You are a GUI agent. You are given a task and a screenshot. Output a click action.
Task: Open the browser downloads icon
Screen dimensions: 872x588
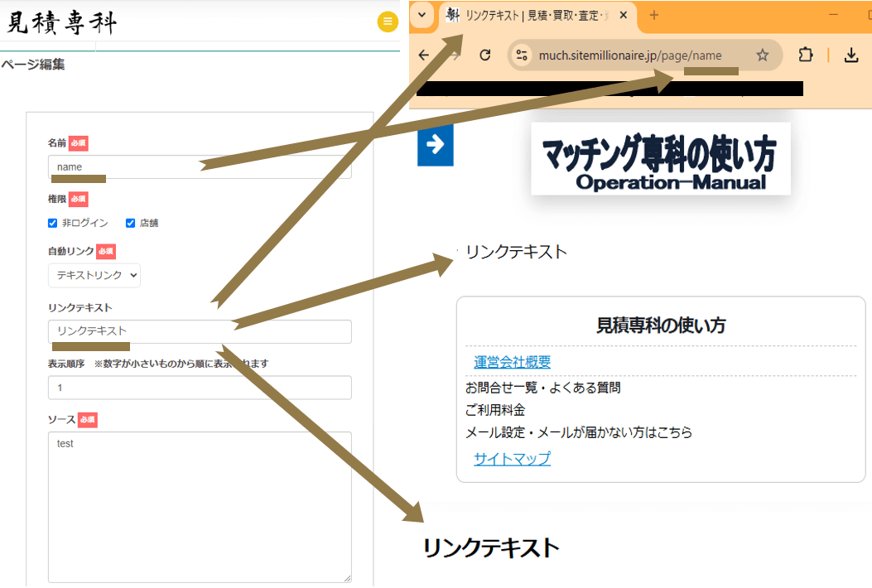850,55
